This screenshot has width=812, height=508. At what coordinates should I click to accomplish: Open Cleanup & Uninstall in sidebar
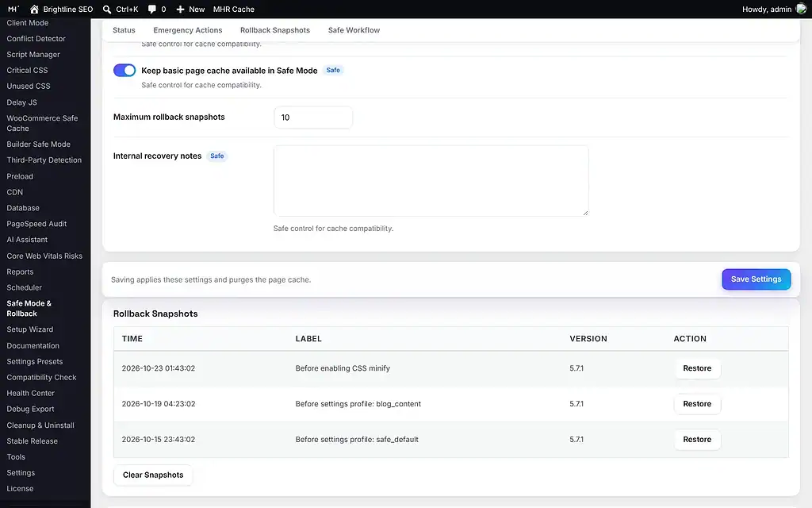(40, 425)
